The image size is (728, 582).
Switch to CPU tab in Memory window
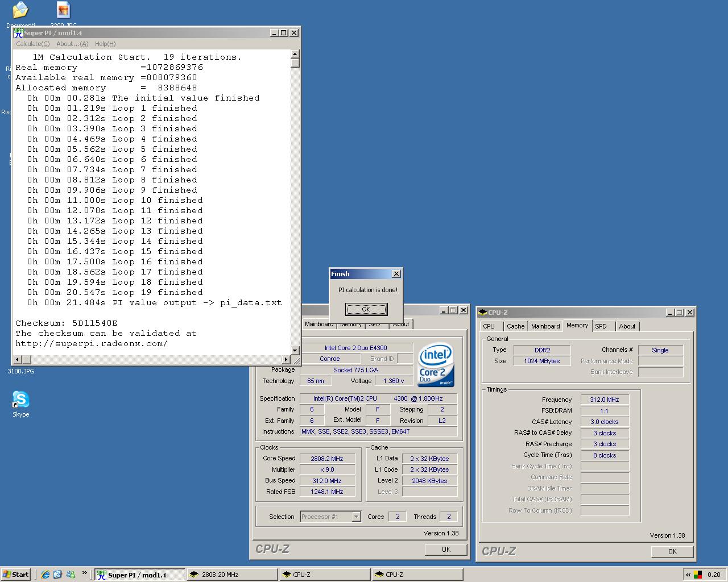[489, 326]
